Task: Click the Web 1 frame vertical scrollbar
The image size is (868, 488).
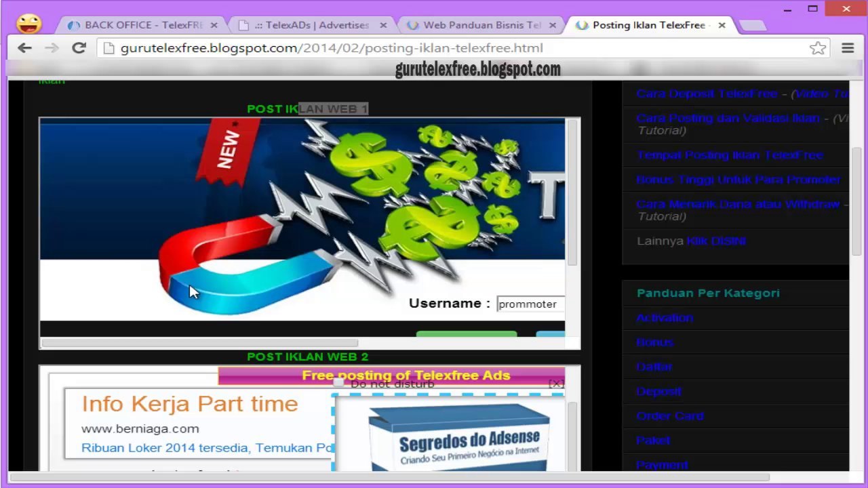Action: click(572, 193)
